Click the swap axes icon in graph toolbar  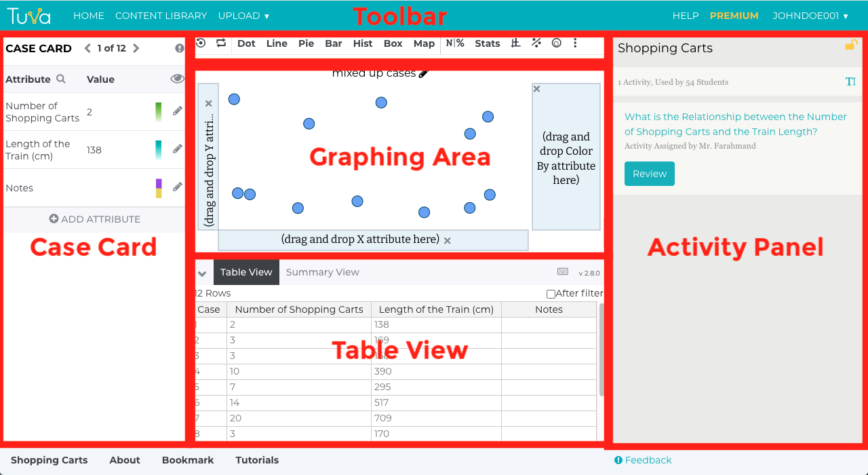221,43
